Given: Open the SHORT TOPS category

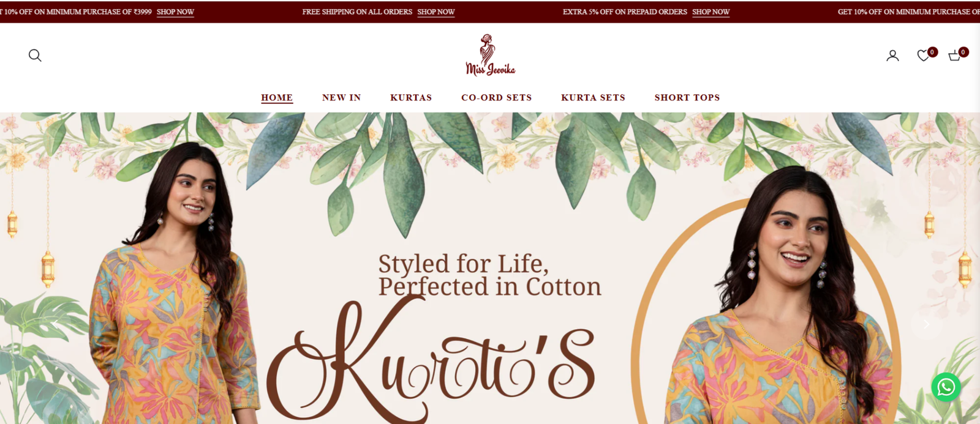Looking at the screenshot, I should tap(687, 97).
